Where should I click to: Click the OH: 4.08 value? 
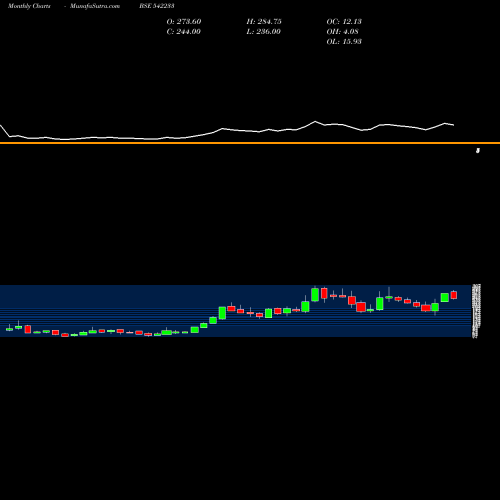pyautogui.click(x=342, y=32)
